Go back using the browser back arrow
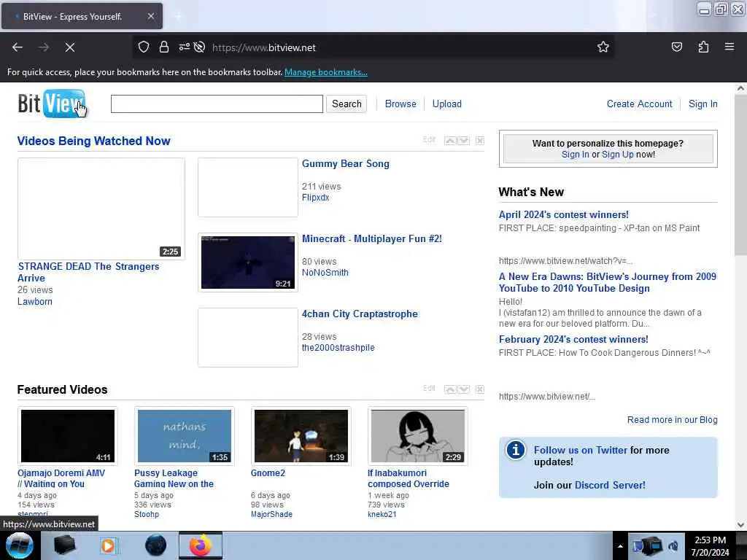Image resolution: width=747 pixels, height=560 pixels. click(18, 47)
